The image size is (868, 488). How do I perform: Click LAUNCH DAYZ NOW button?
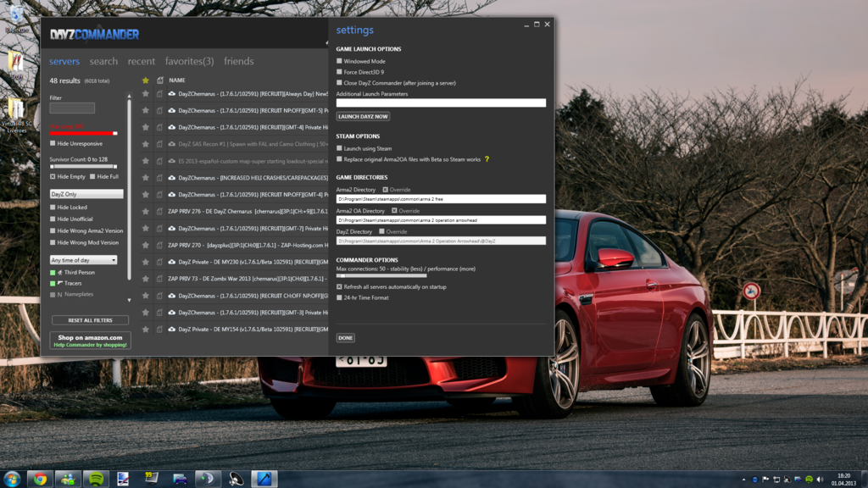pyautogui.click(x=363, y=117)
